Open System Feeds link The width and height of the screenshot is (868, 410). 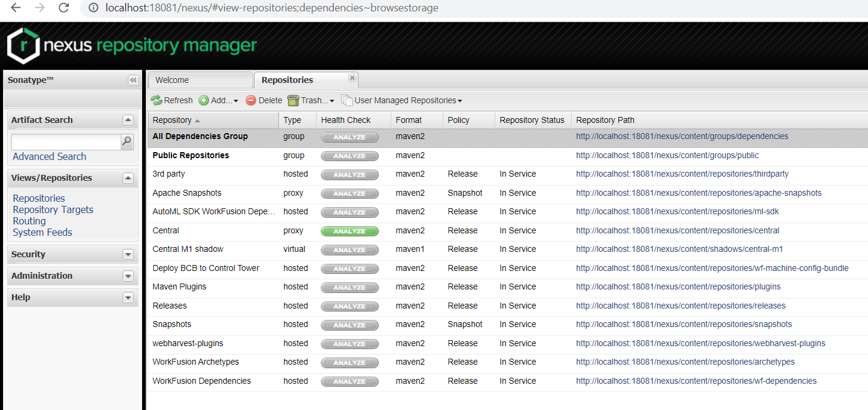click(42, 232)
